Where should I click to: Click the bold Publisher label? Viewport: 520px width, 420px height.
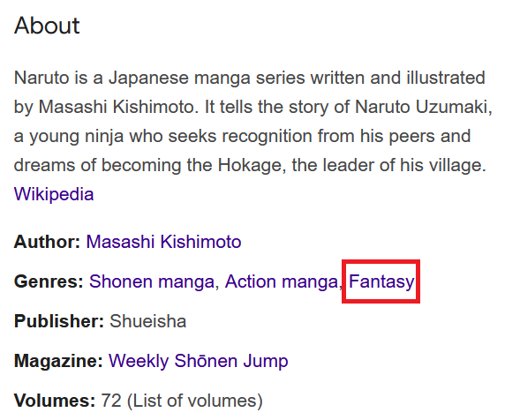[x=59, y=321]
